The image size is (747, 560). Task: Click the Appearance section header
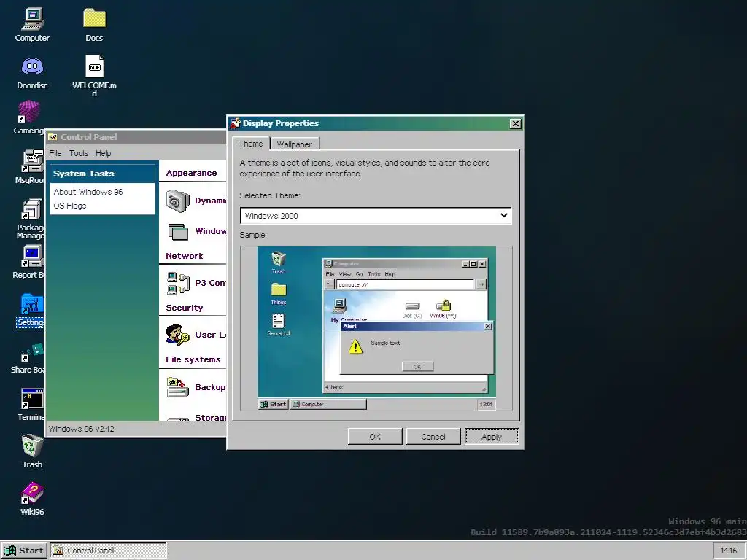click(192, 173)
